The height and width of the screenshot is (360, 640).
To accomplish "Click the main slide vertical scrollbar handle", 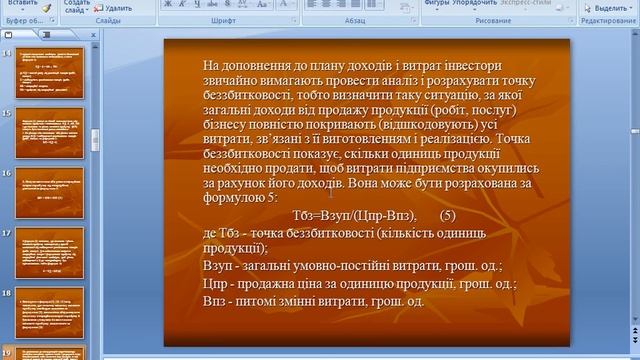I will coord(635,131).
